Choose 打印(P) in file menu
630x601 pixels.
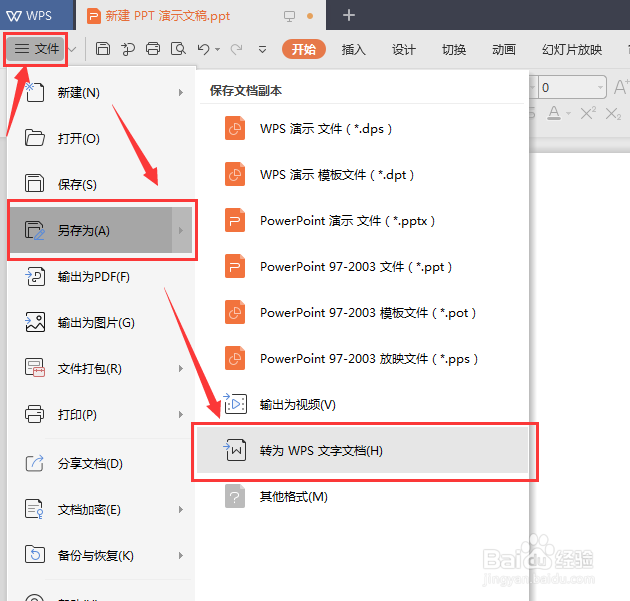point(102,414)
